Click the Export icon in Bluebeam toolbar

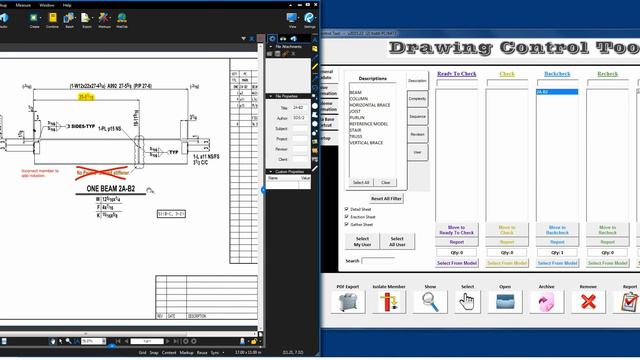pos(85,18)
